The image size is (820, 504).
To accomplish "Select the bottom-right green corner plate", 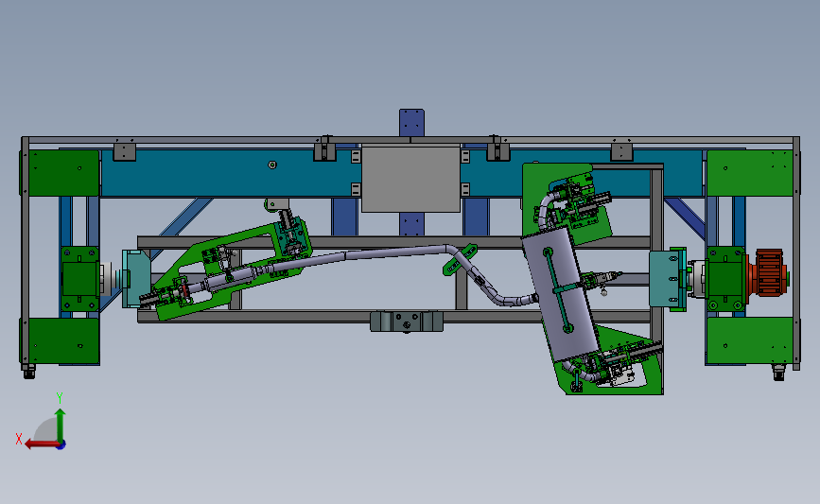I will [x=749, y=340].
